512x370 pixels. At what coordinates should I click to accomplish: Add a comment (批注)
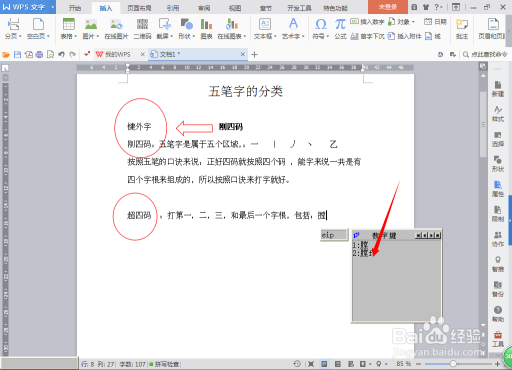click(x=462, y=29)
